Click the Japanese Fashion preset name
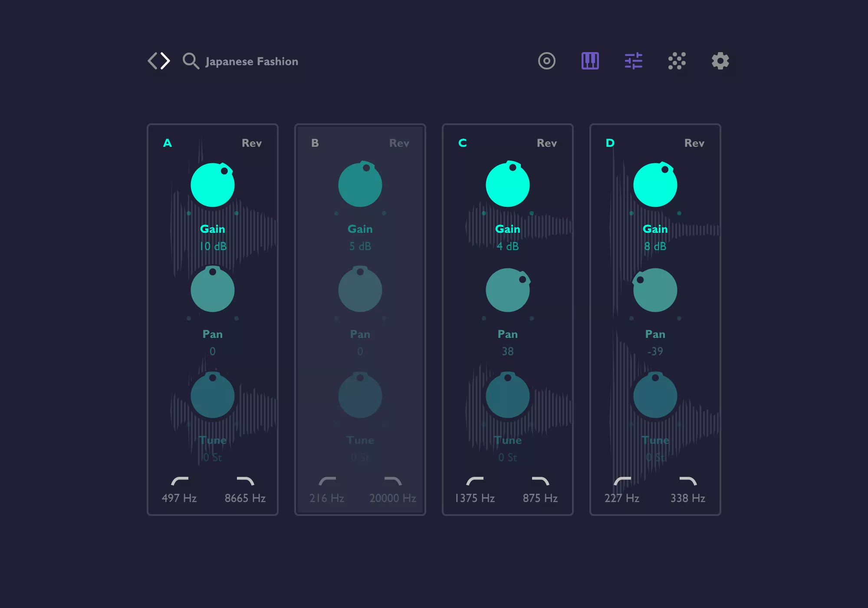 tap(252, 61)
